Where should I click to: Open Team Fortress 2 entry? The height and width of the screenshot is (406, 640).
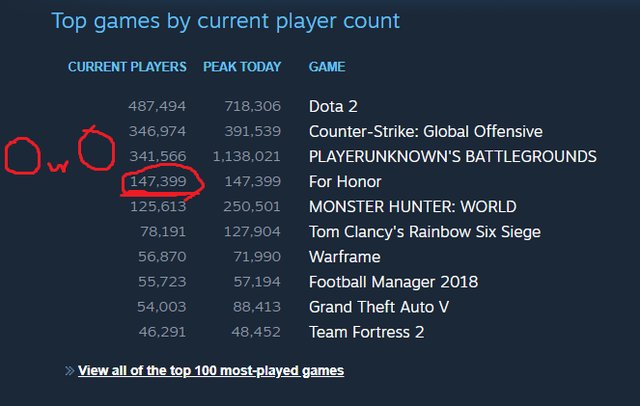(x=366, y=332)
